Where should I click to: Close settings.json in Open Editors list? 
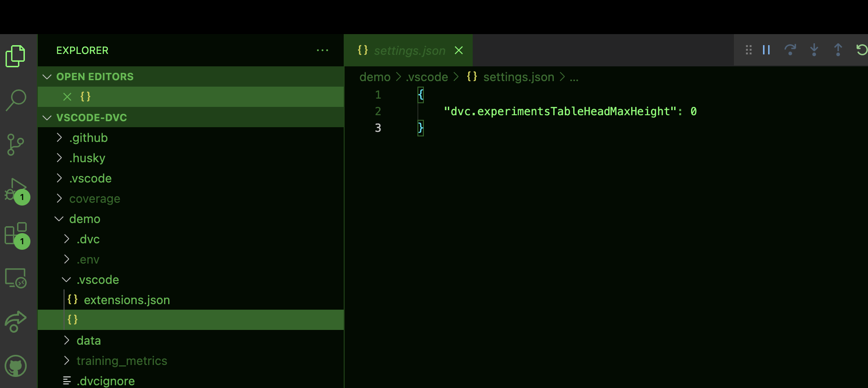click(67, 97)
